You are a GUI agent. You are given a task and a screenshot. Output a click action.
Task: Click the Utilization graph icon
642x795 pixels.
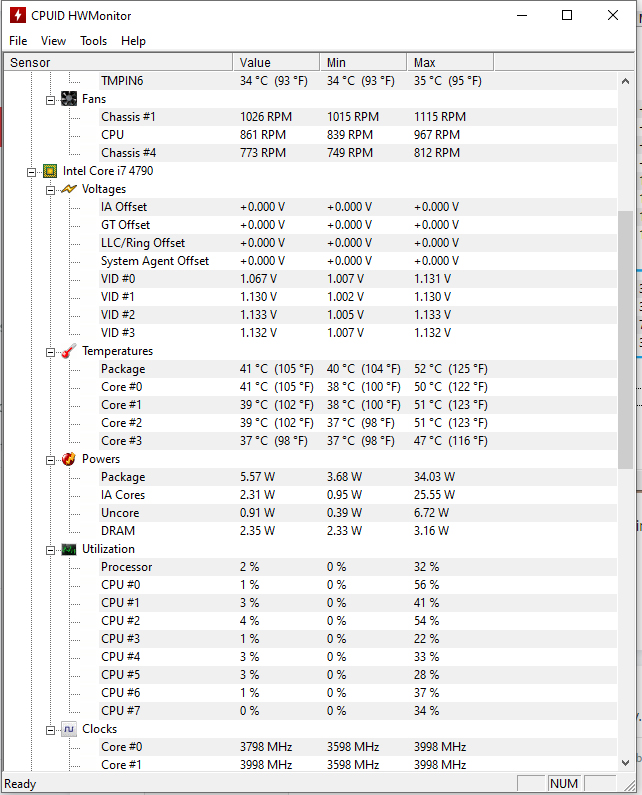click(69, 549)
